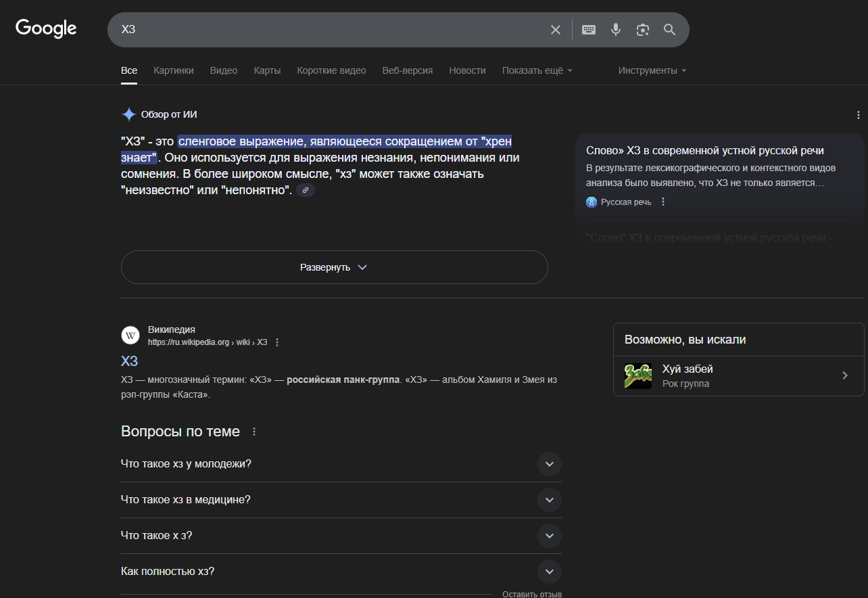Click the Возможно, вы искали heading
Screen dimensions: 868x598
[685, 340]
